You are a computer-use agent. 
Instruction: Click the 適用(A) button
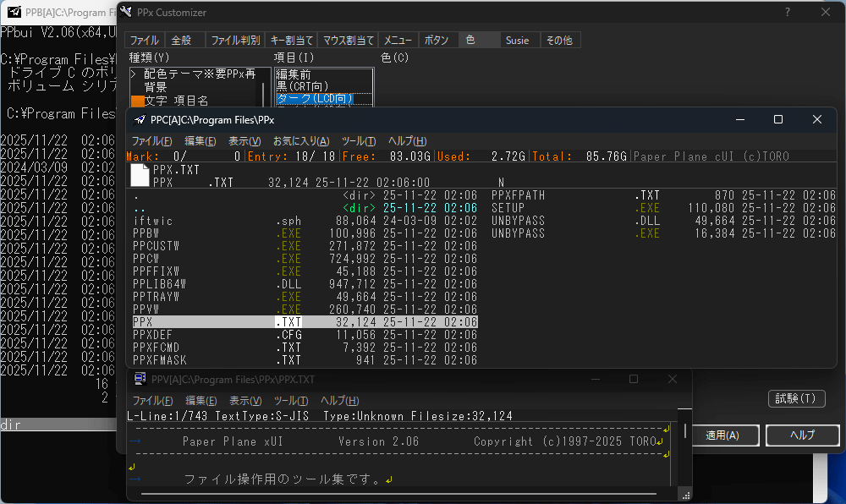click(726, 436)
